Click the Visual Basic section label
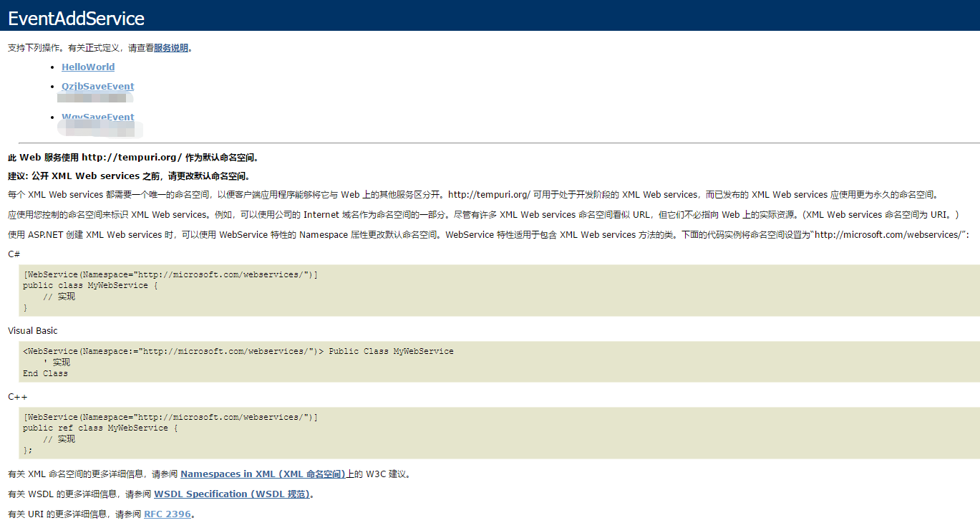Viewport: 980px width, 528px height. [32, 330]
